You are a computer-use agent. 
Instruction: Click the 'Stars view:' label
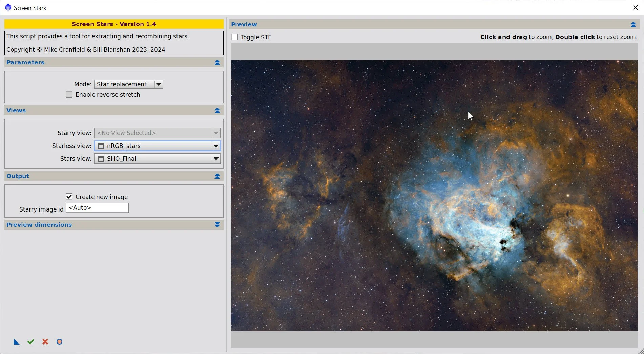(x=76, y=159)
